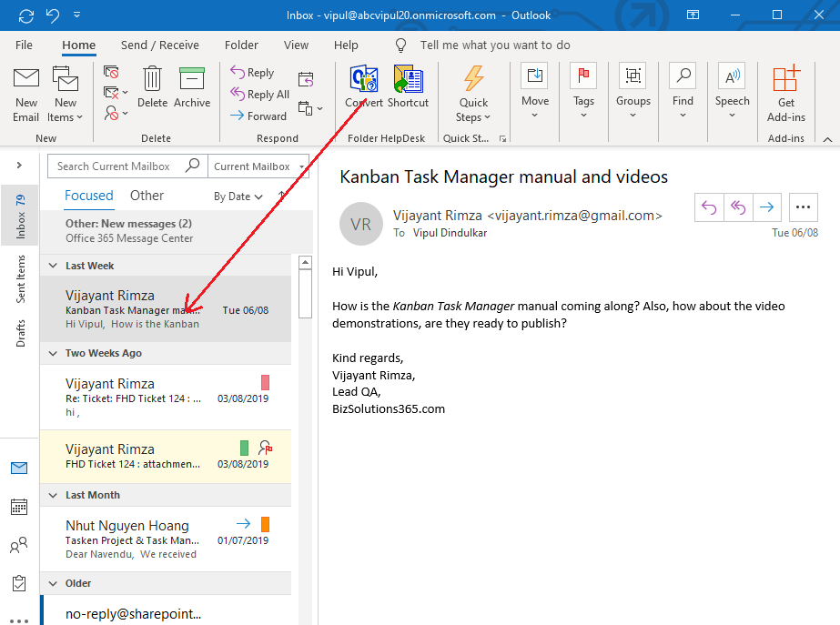Switch to the Other inbox view
Viewport: 840px width, 625px height.
[147, 196]
